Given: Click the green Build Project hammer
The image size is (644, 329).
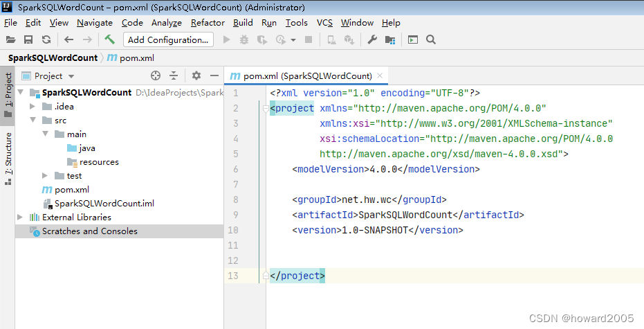Looking at the screenshot, I should click(110, 39).
